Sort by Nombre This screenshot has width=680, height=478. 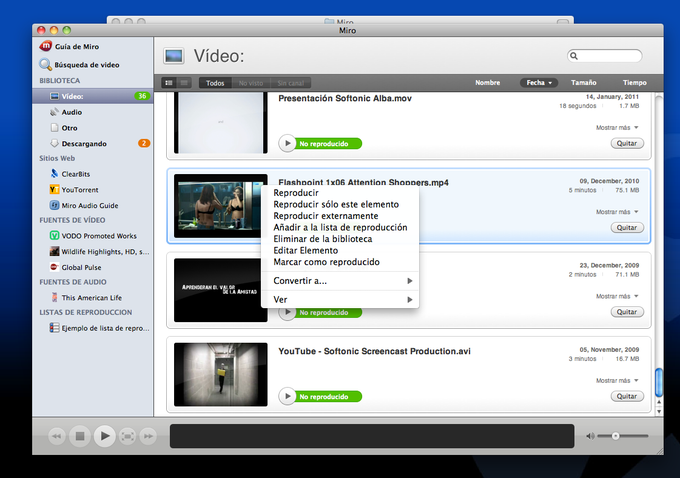click(x=487, y=82)
